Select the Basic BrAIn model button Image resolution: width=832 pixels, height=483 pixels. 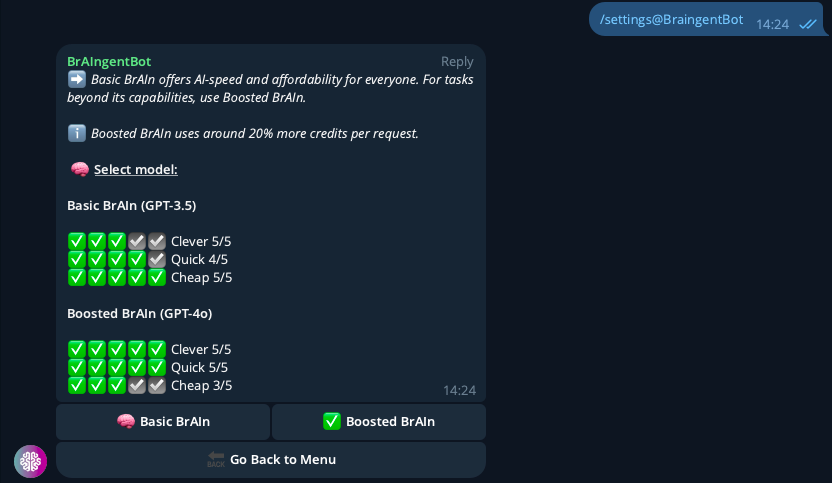pos(163,421)
